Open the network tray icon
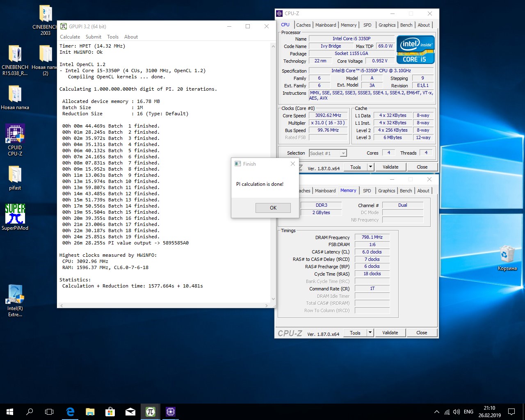The height and width of the screenshot is (420, 525). [447, 412]
